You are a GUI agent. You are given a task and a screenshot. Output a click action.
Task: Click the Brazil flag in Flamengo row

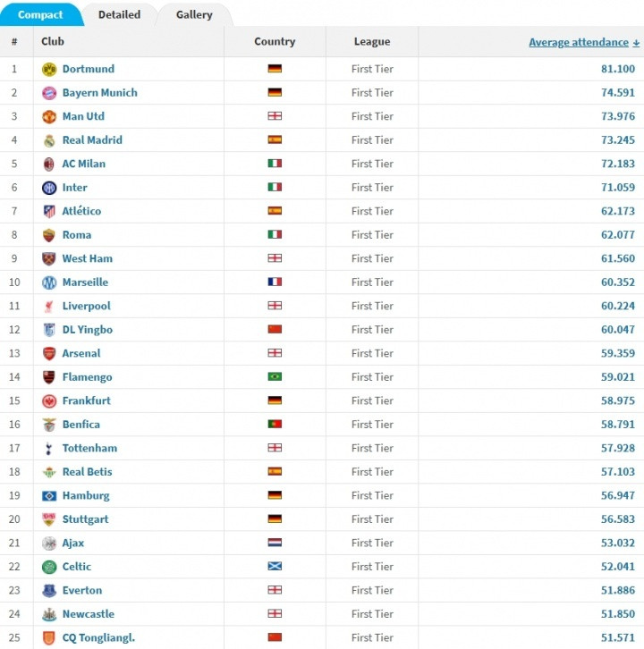coord(275,377)
